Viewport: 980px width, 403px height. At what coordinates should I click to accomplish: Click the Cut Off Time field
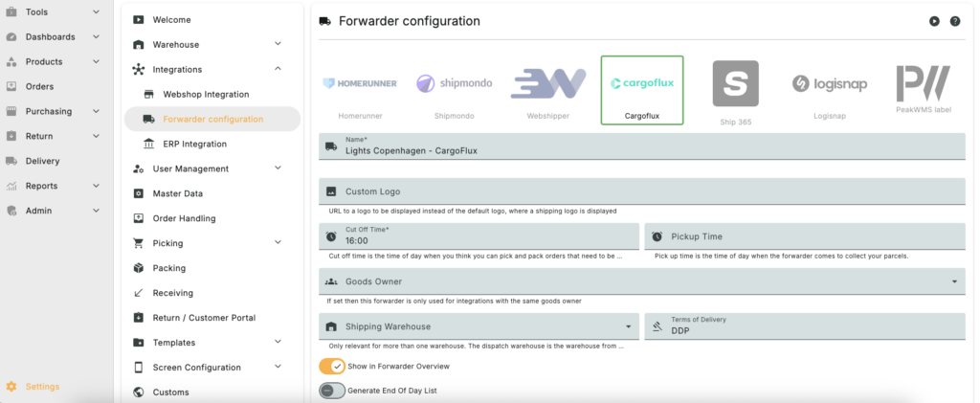click(x=479, y=236)
